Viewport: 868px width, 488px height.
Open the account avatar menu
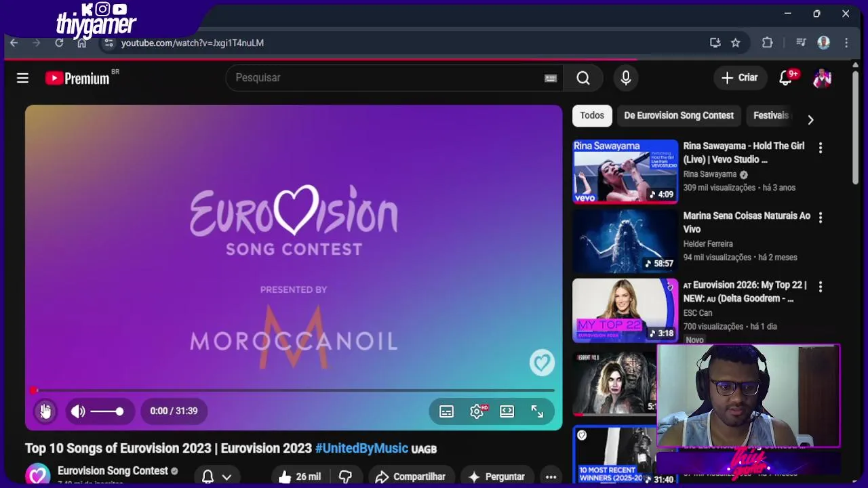(822, 78)
